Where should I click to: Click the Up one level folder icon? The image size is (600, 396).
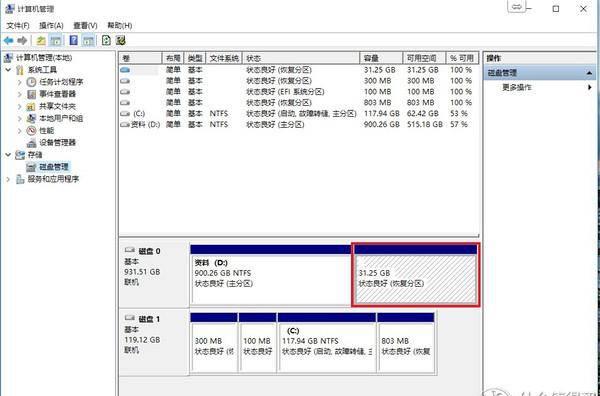click(41, 40)
